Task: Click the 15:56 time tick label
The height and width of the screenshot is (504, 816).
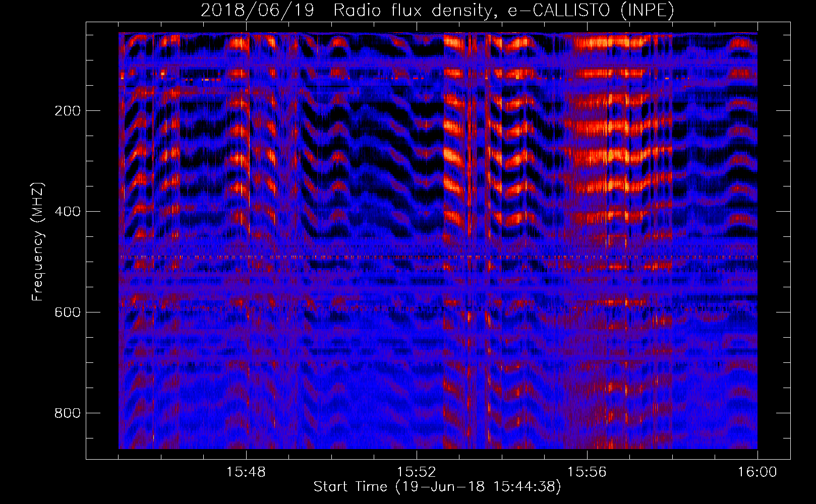Action: 587,472
